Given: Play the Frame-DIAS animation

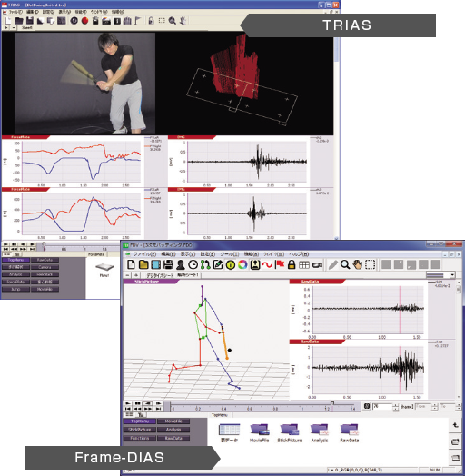Looking at the screenshot, I should click(x=128, y=403).
